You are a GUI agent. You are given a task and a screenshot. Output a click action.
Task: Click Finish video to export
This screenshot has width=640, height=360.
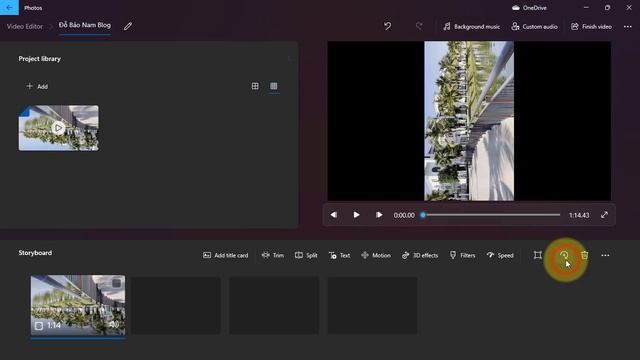tap(591, 27)
